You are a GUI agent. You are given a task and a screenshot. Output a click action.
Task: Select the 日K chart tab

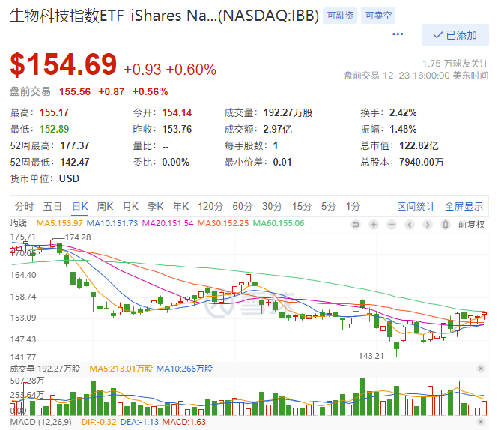pyautogui.click(x=80, y=206)
